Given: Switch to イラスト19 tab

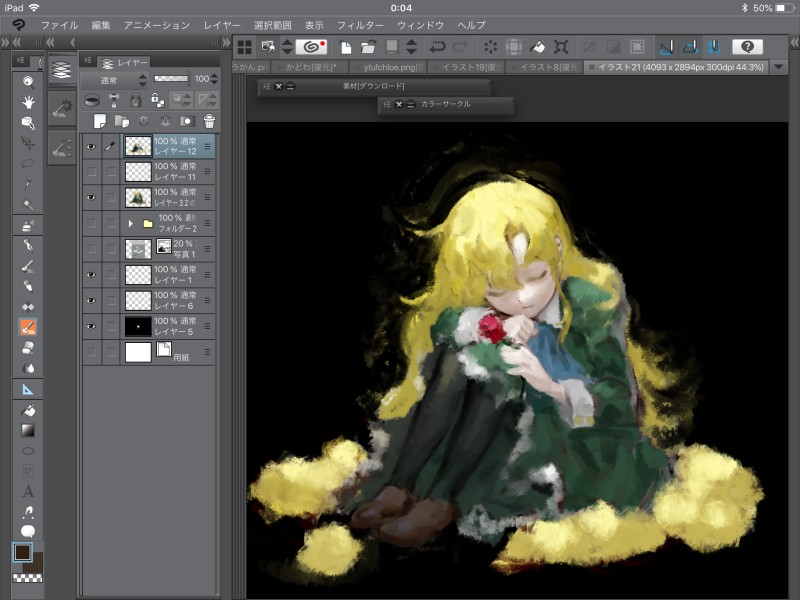Looking at the screenshot, I should pos(468,67).
